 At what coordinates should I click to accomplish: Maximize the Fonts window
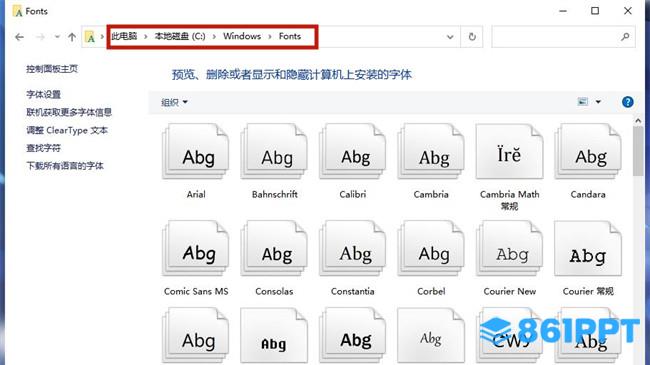[595, 11]
